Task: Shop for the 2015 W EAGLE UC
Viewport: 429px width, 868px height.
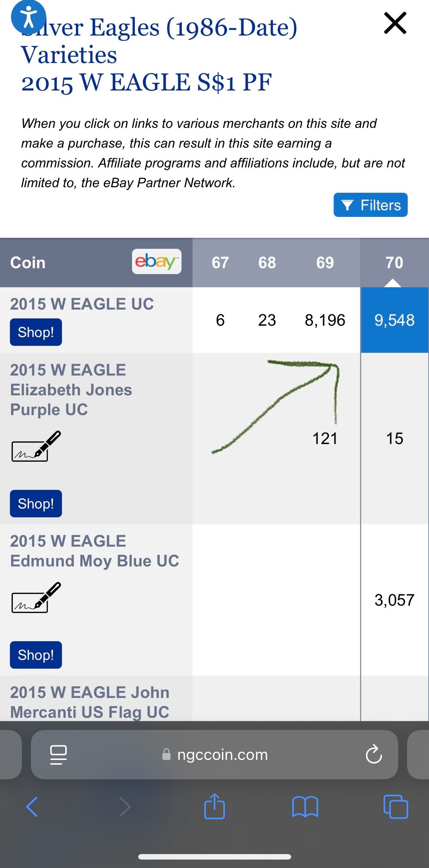Action: tap(36, 332)
